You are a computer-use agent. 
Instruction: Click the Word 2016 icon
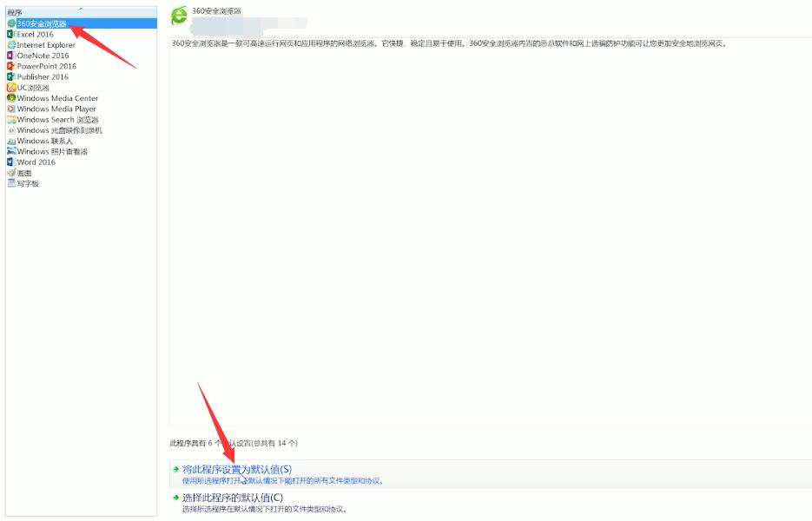coord(11,162)
